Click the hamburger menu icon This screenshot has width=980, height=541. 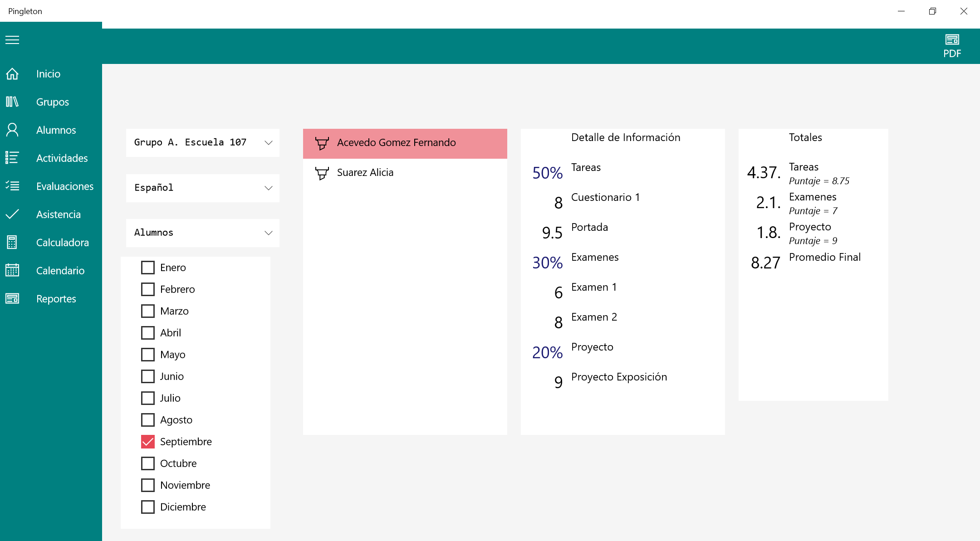(12, 40)
